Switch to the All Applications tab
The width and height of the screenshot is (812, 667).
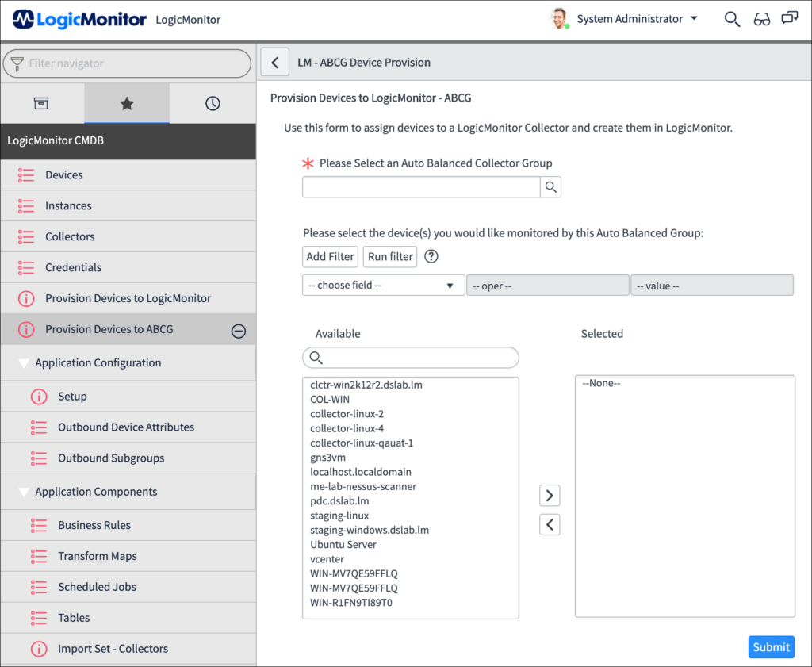click(x=43, y=102)
